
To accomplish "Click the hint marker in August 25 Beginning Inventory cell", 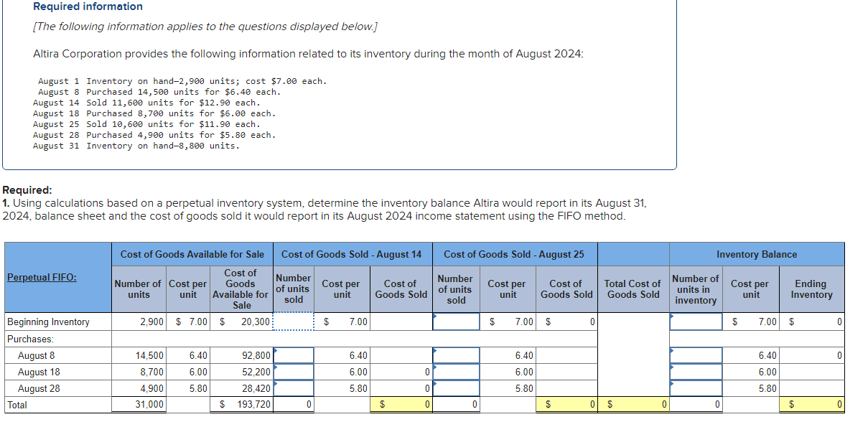I will (x=434, y=317).
